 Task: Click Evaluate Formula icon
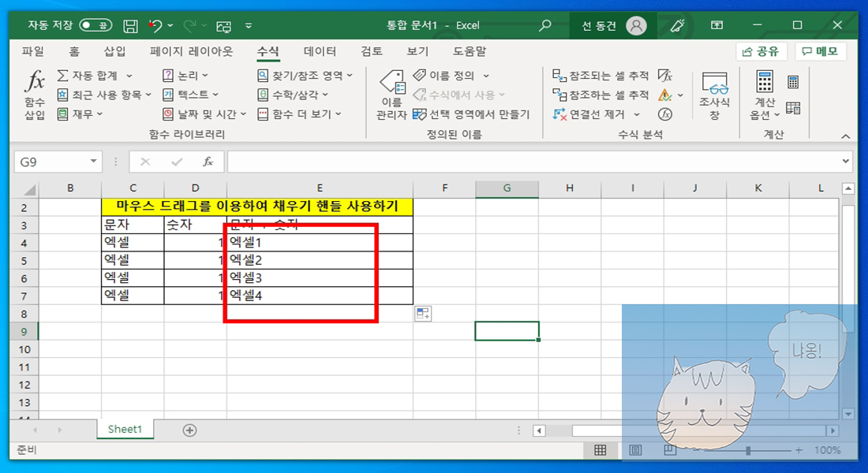[x=665, y=114]
